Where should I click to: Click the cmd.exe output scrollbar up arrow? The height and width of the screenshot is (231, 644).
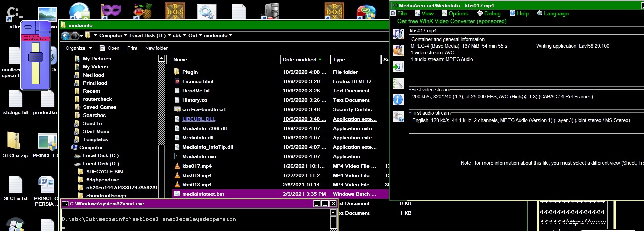pos(333,213)
